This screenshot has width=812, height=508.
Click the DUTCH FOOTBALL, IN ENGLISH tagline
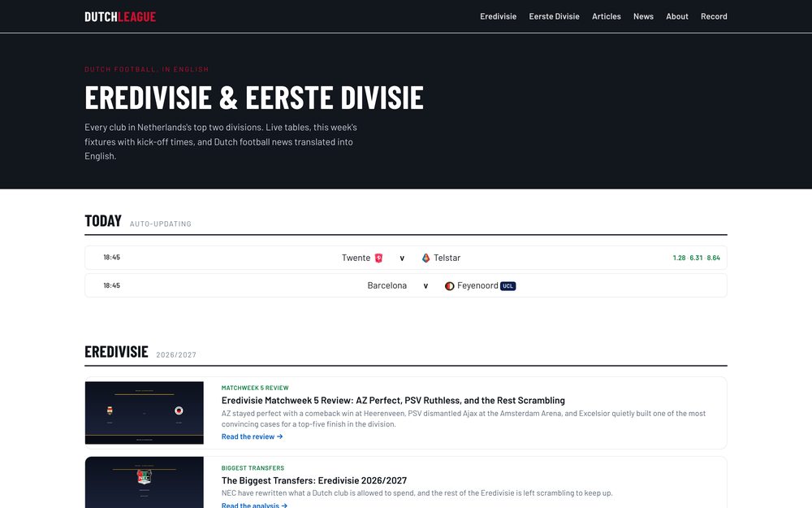coord(146,69)
